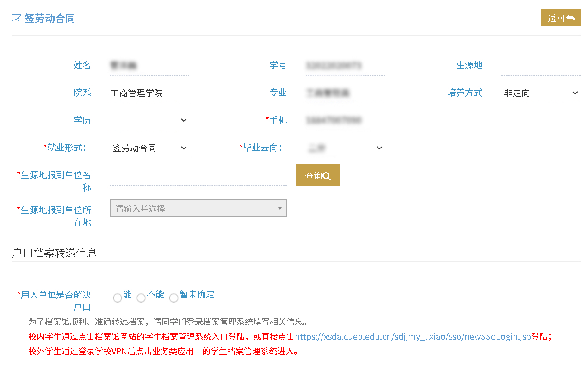The height and width of the screenshot is (371, 588).
Task: Focus the 学号 input field
Action: click(x=345, y=66)
